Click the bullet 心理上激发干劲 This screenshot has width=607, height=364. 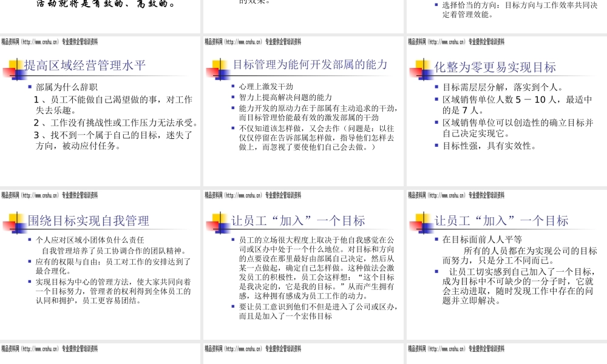[x=266, y=87]
